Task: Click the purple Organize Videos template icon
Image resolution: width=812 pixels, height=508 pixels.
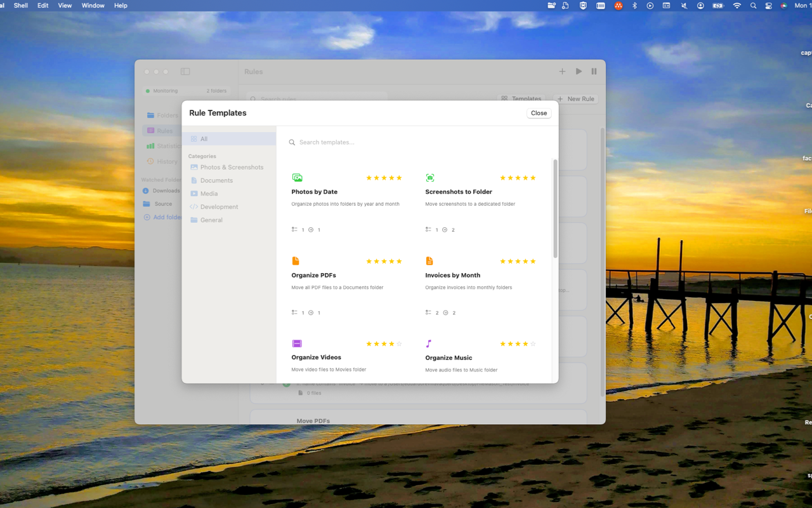Action: 296,344
